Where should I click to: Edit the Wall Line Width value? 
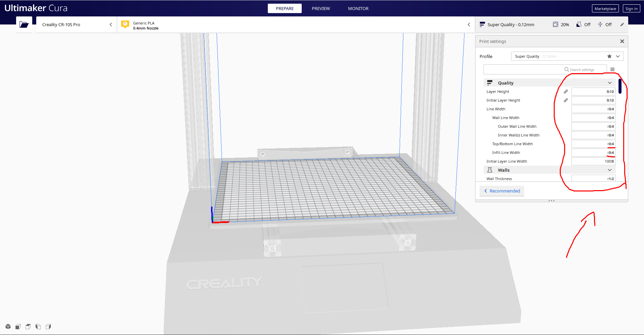coord(593,118)
